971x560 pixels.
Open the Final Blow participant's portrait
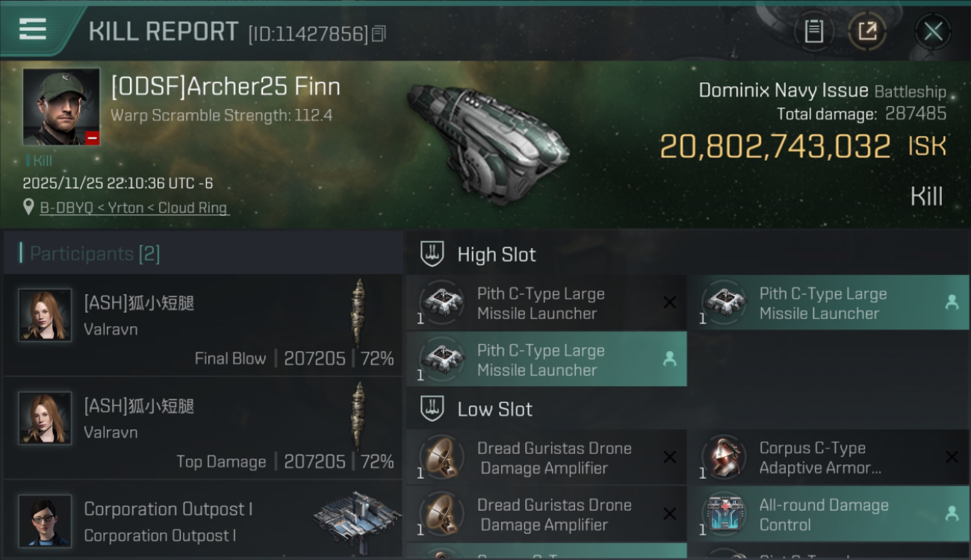(46, 315)
